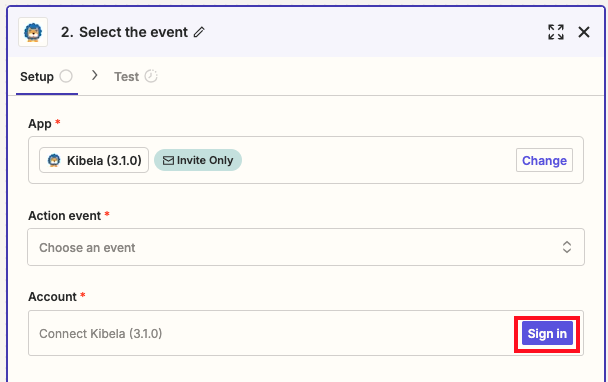The image size is (608, 382).
Task: Click the Action event field label
Action: 64,216
